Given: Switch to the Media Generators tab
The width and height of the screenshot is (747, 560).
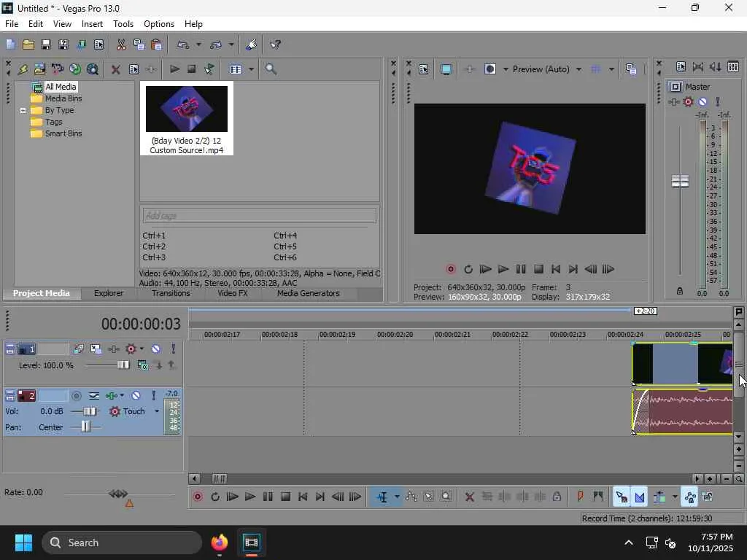Looking at the screenshot, I should (309, 293).
